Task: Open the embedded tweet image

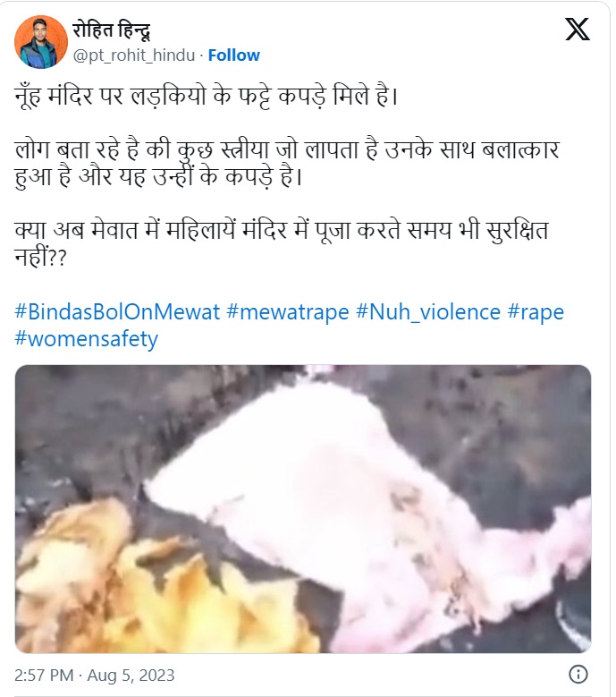Action: click(x=303, y=509)
